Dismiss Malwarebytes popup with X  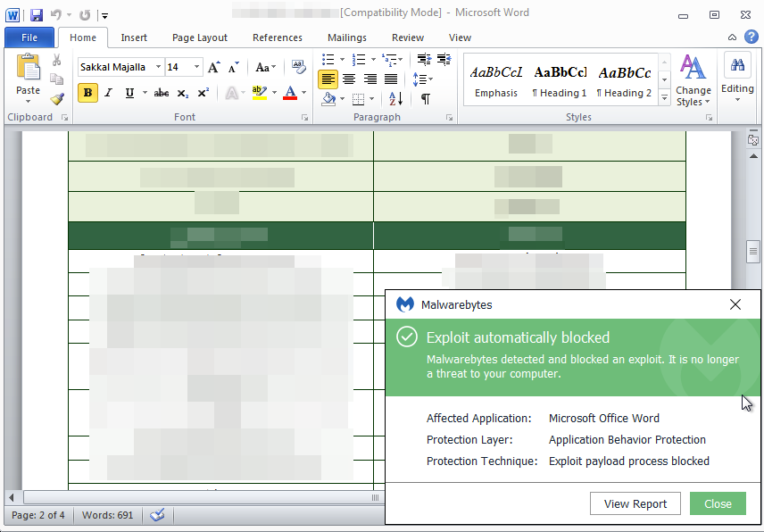tap(735, 304)
